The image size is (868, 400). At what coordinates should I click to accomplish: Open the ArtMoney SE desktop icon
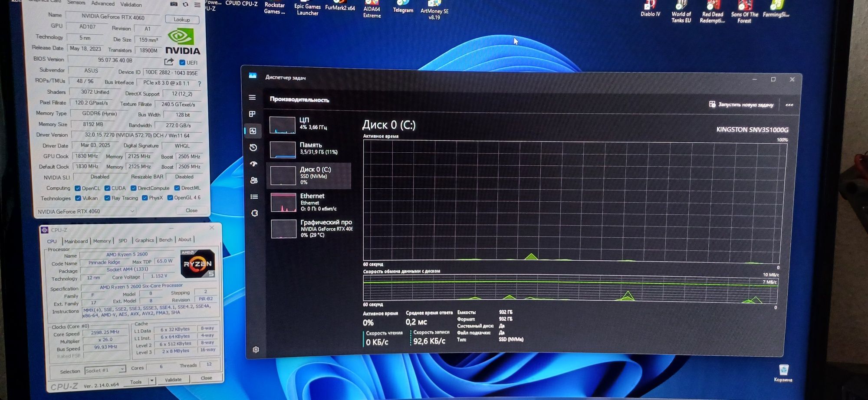coord(434,10)
